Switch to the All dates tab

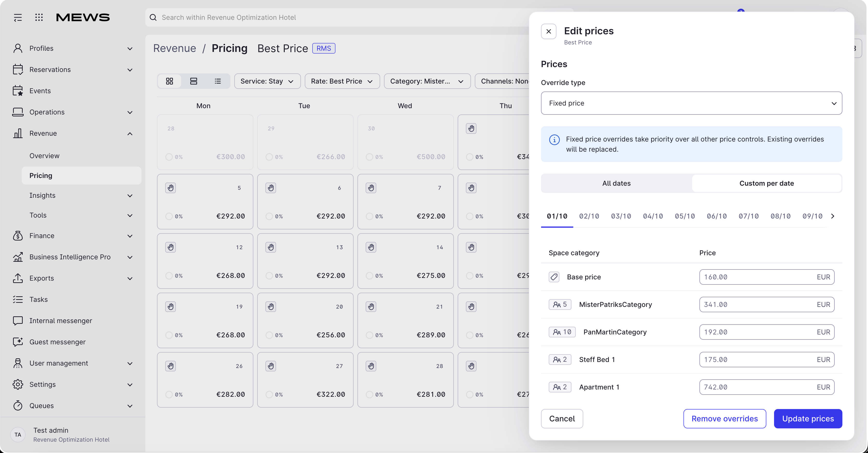click(x=616, y=183)
